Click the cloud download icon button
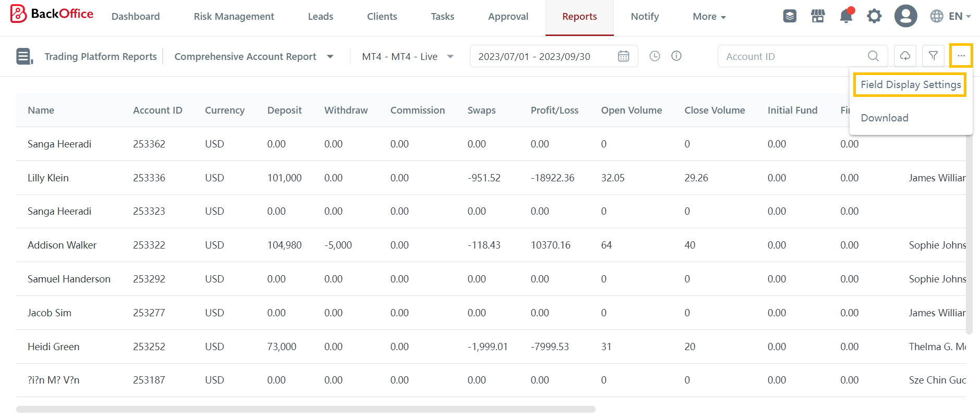Screen dimensions: 980x420 [905, 56]
